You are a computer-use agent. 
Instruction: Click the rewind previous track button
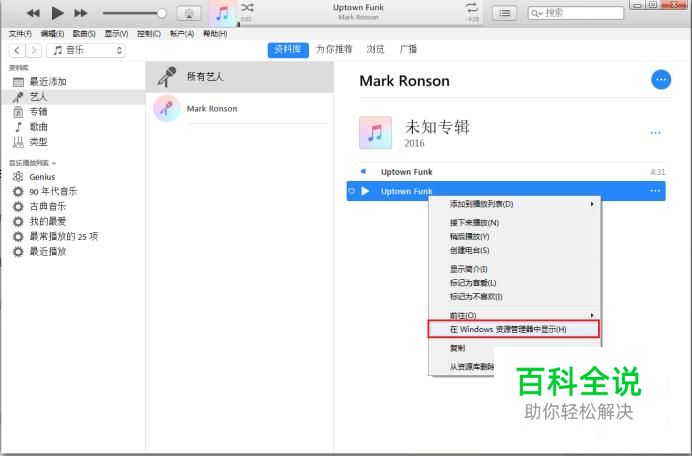coord(33,13)
